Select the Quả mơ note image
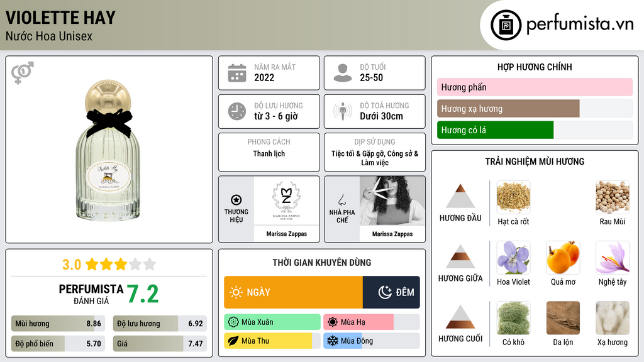This screenshot has height=362, width=644. 563,257
